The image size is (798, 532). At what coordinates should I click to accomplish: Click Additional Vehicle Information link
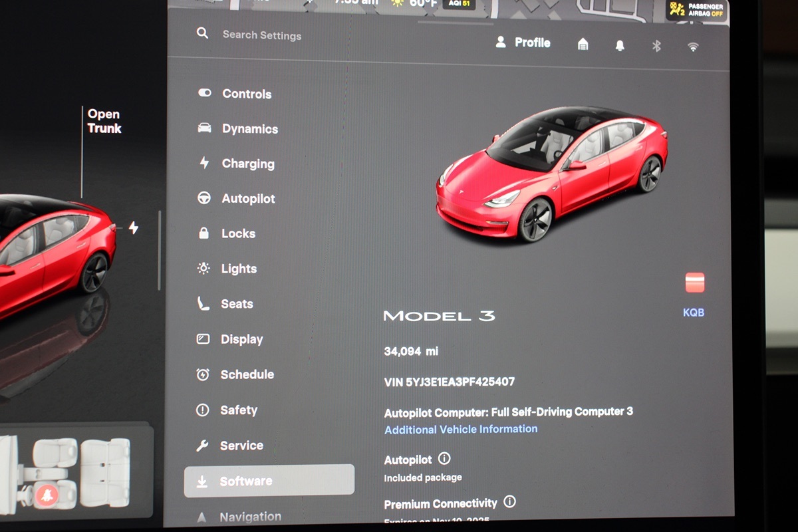pos(461,430)
